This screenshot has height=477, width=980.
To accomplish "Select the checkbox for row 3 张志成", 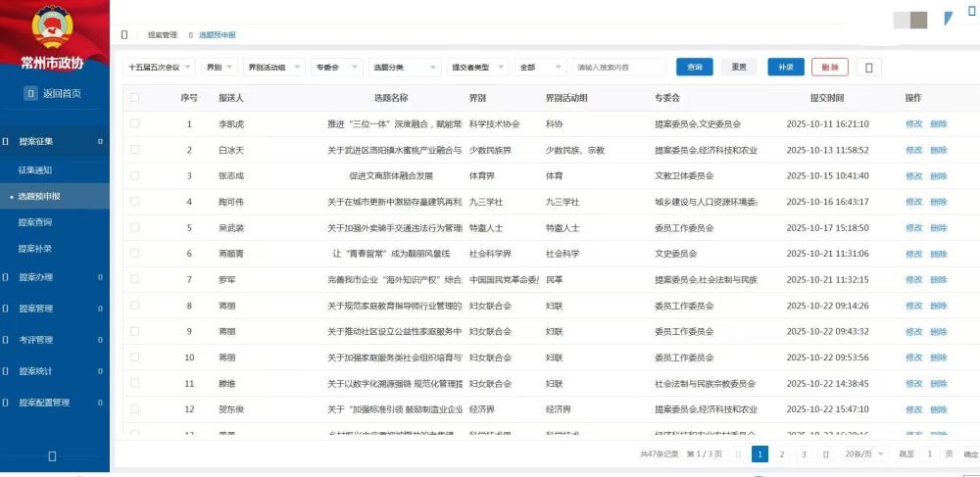I will pos(135,176).
